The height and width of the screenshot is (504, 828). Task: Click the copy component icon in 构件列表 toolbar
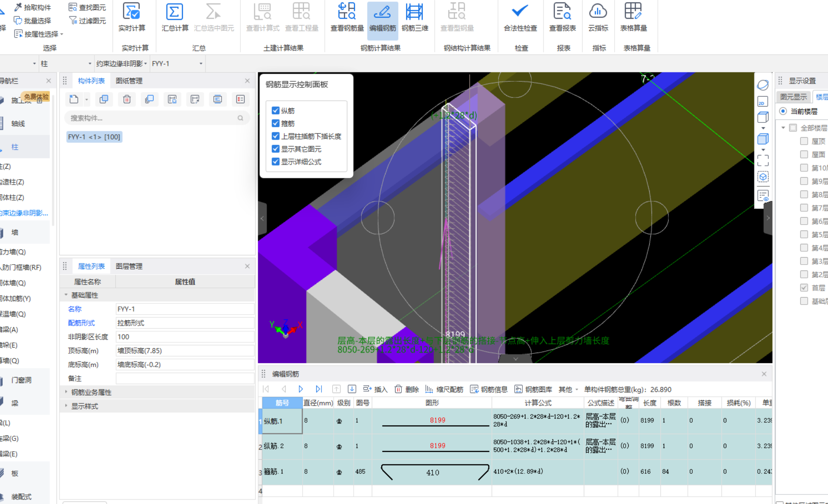[x=104, y=99]
